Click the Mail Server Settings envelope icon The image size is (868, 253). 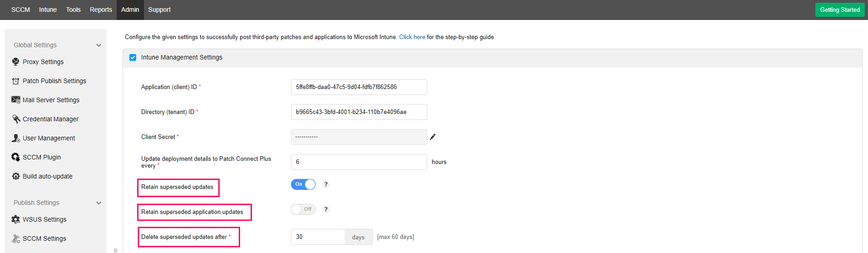pyautogui.click(x=16, y=100)
